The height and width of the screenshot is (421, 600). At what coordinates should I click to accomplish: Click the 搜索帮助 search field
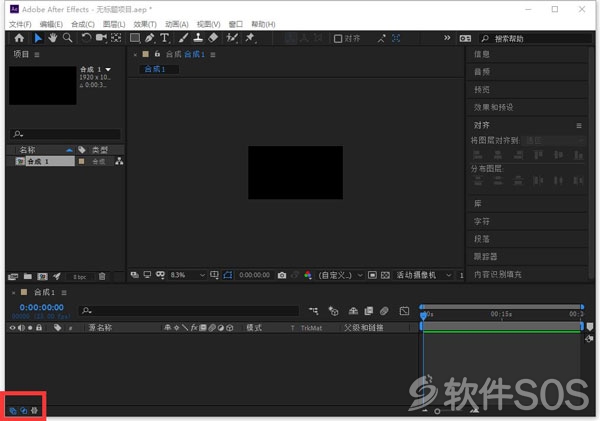(536, 39)
